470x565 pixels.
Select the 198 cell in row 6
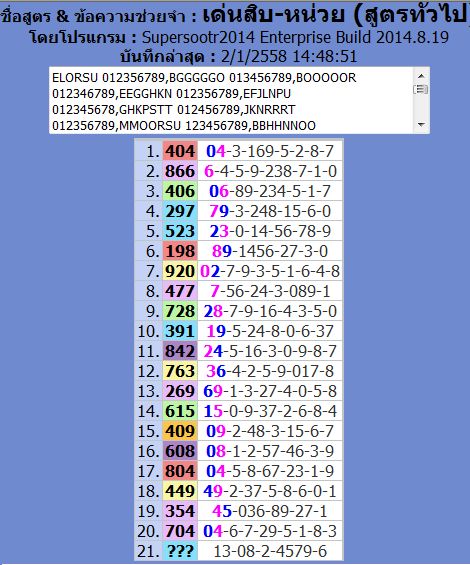[180, 251]
